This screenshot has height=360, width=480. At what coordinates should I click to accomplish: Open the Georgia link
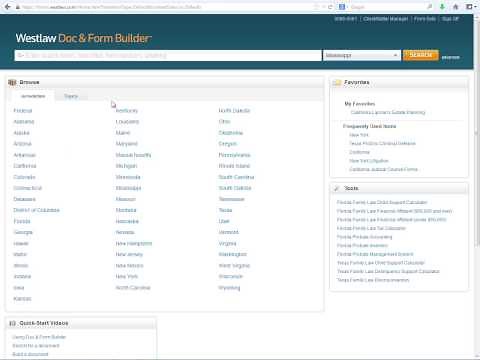tap(23, 232)
